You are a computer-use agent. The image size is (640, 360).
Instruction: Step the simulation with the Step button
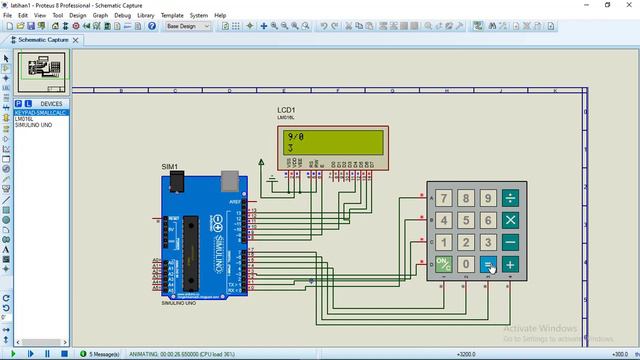tap(30, 354)
